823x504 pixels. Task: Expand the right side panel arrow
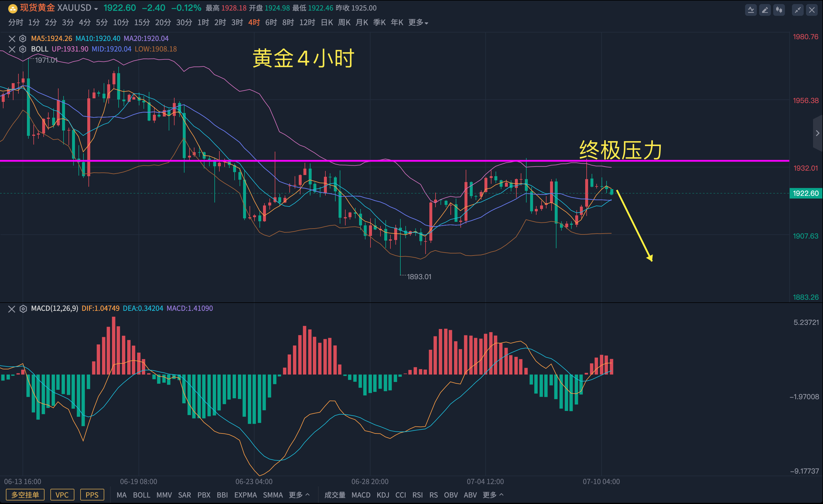click(x=817, y=133)
